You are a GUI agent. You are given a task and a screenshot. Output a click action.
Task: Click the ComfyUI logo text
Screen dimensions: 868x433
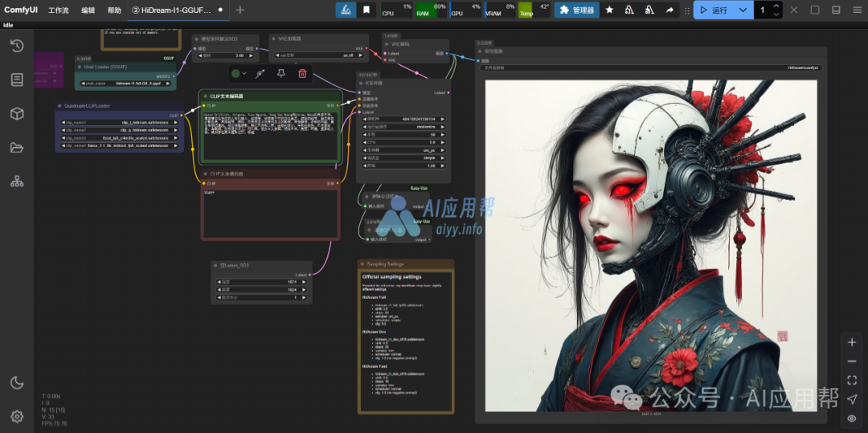(x=21, y=10)
